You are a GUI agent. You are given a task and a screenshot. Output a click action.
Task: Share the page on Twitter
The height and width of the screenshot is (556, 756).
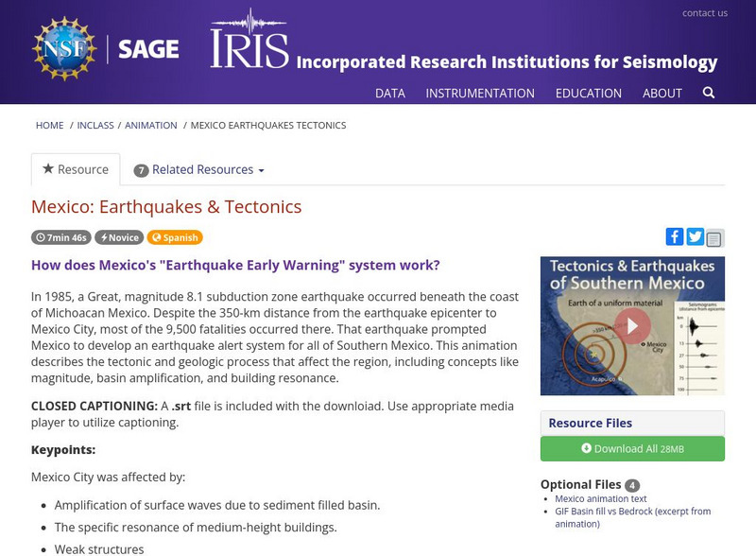pos(696,236)
